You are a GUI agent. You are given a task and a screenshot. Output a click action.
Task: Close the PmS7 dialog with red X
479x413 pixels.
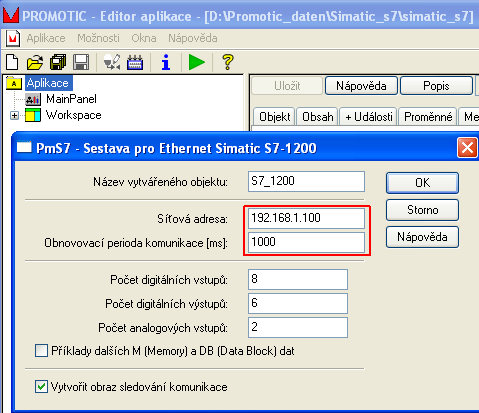(467, 147)
